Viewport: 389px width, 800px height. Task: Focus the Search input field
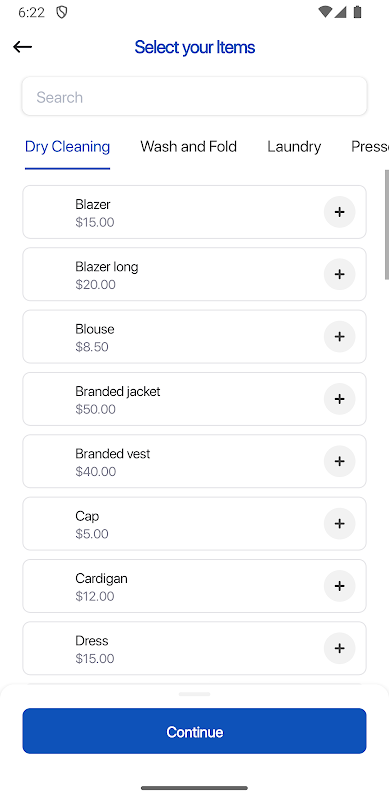194,96
